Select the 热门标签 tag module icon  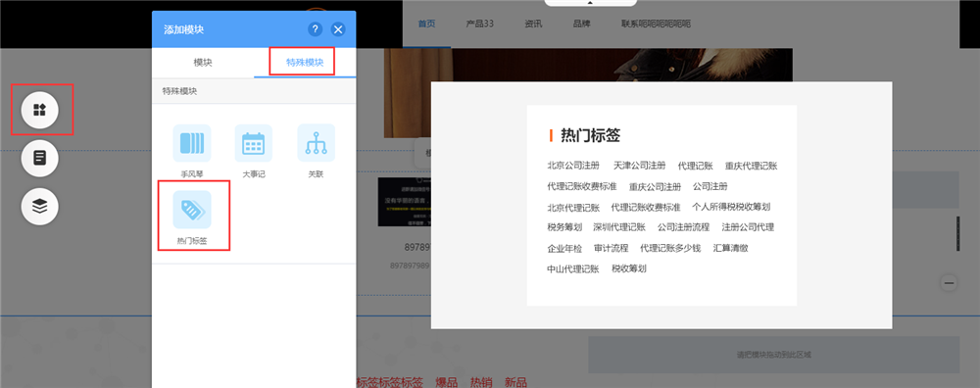192,210
